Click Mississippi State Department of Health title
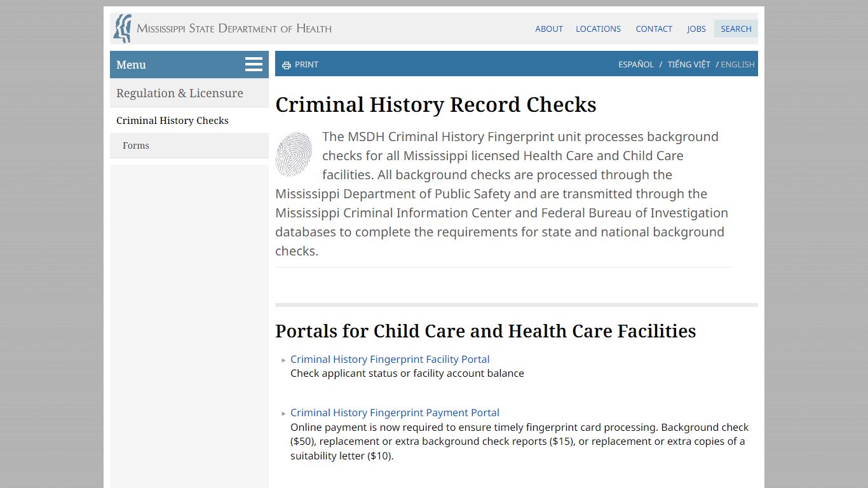 (234, 29)
